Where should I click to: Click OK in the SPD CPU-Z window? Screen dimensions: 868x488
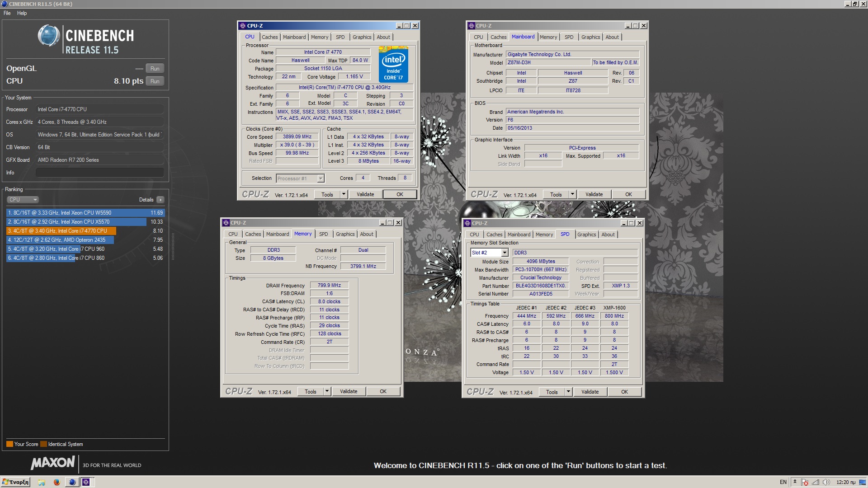[x=624, y=392]
